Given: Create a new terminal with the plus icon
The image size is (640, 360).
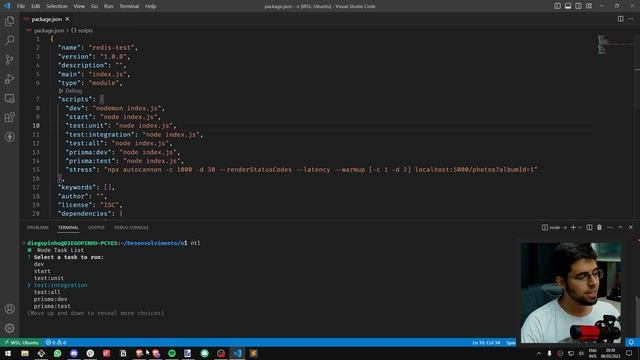Looking at the screenshot, I should tap(573, 227).
